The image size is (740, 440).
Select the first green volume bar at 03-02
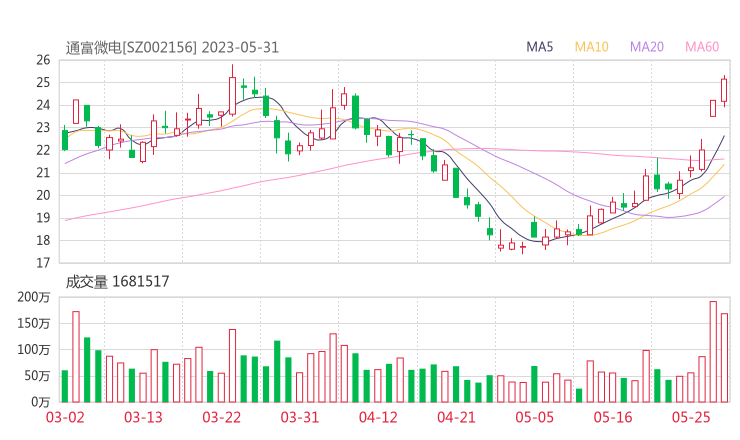[65, 386]
